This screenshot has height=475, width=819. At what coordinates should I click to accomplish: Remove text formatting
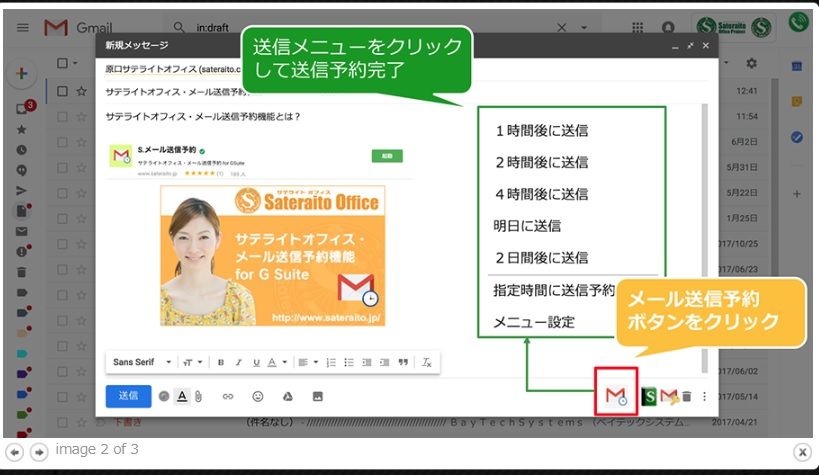pyautogui.click(x=426, y=362)
